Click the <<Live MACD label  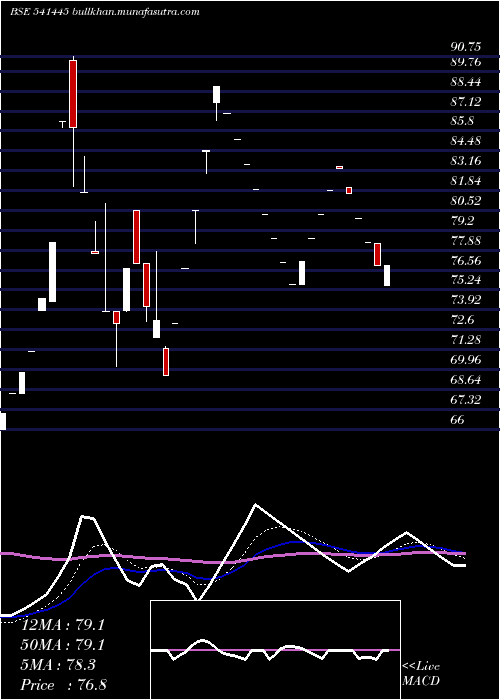(421, 673)
